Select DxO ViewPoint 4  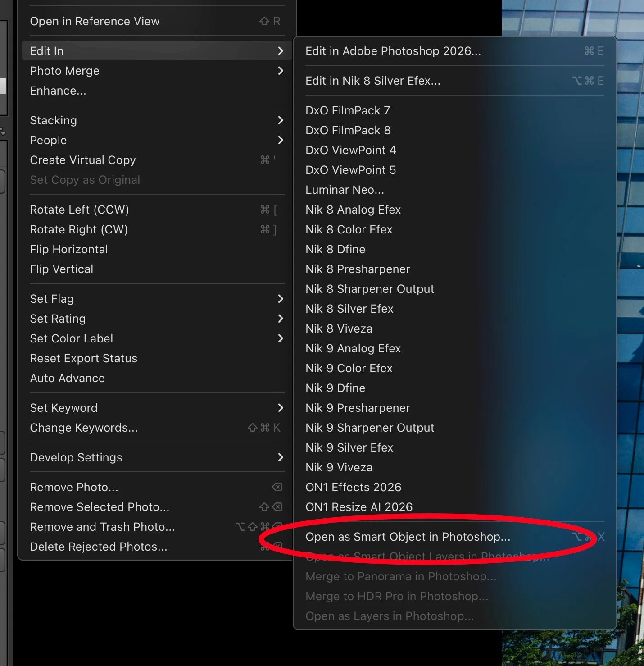coord(455,150)
